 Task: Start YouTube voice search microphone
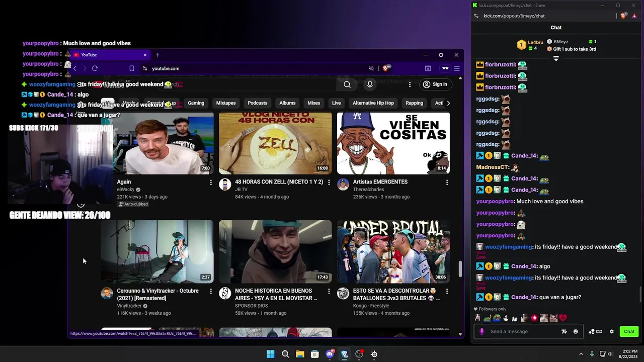(370, 84)
